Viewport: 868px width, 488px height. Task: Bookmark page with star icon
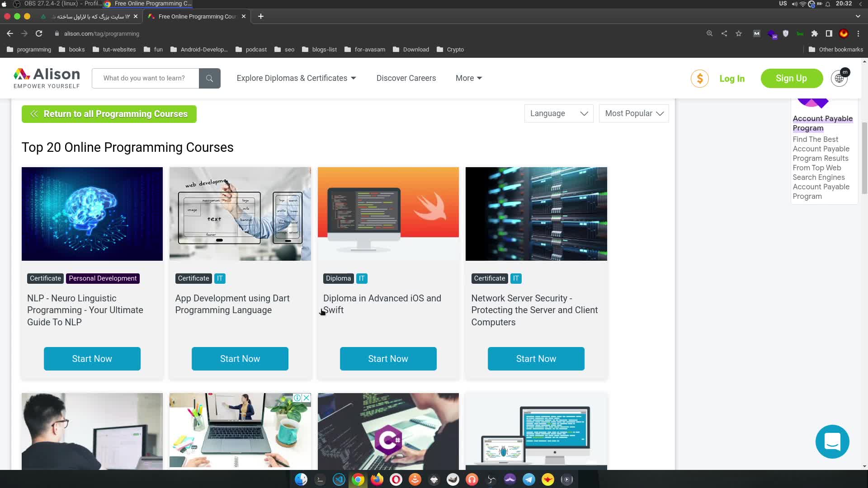tap(739, 33)
